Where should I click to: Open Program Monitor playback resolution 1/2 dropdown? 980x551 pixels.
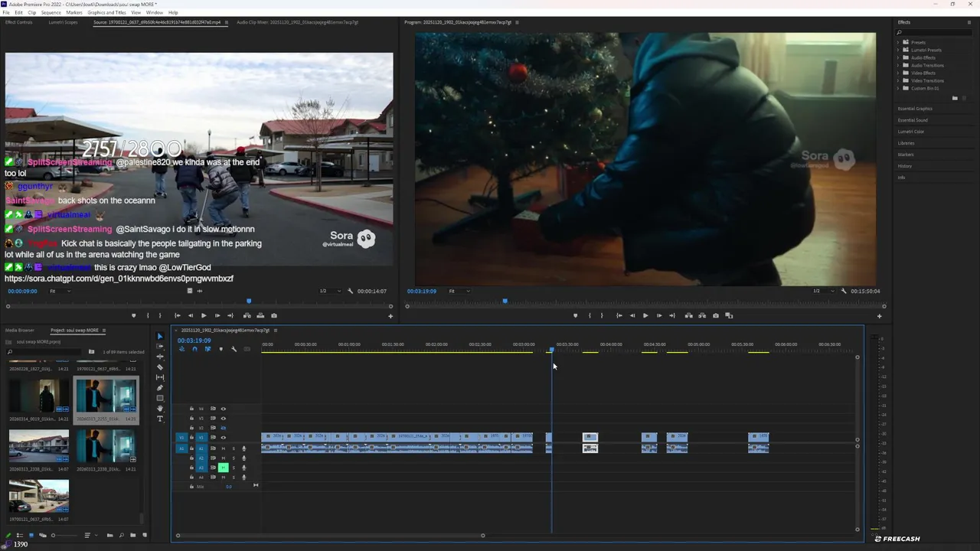click(x=822, y=291)
